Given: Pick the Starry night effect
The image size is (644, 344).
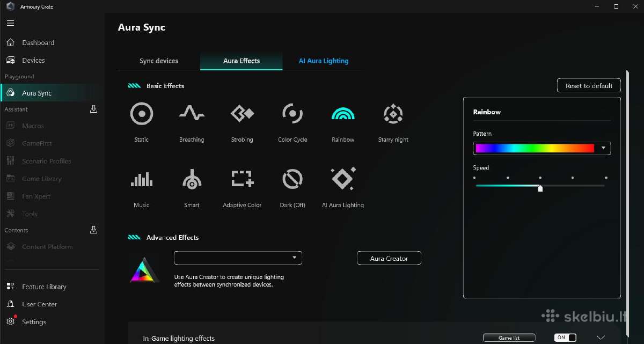Looking at the screenshot, I should (393, 114).
